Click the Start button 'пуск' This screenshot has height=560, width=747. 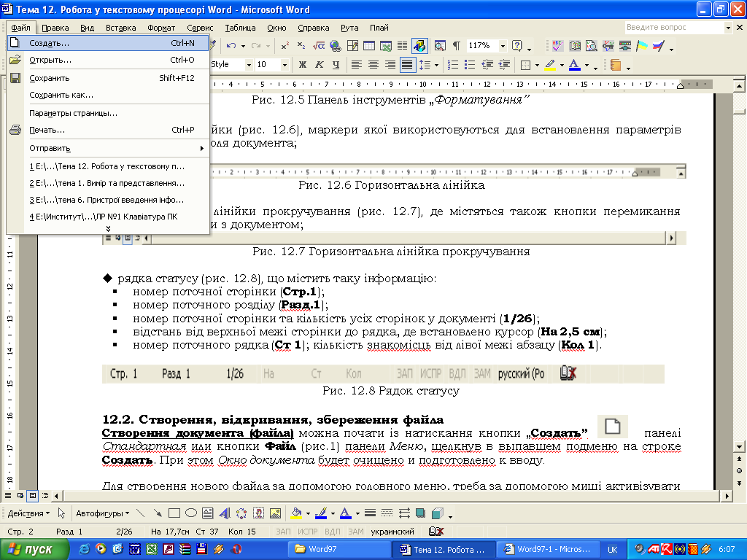point(34,550)
